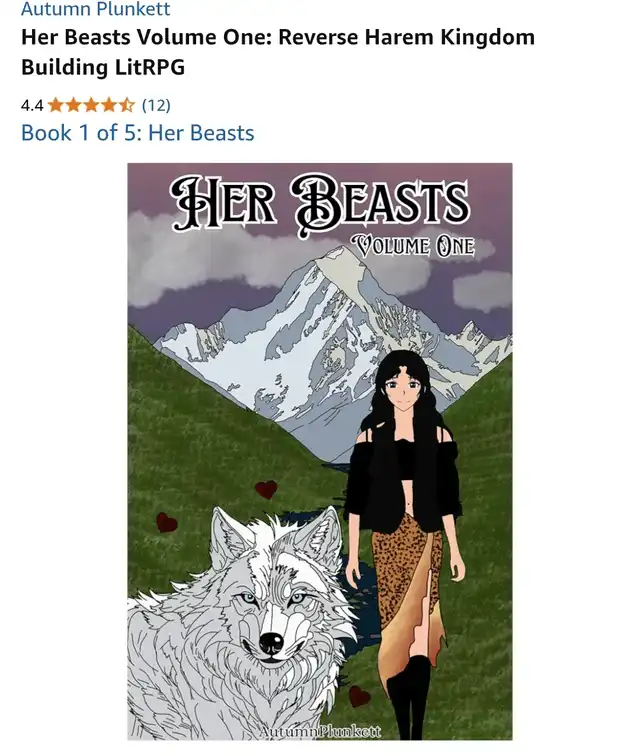Click the red heart above the wolf's ears
Viewport: 640px width, 756px height.
point(266,490)
